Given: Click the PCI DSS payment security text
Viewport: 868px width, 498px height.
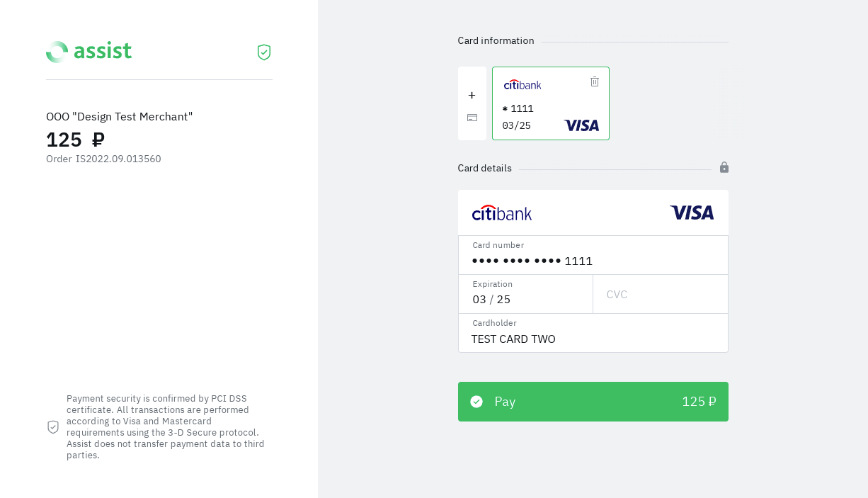Looking at the screenshot, I should point(166,426).
